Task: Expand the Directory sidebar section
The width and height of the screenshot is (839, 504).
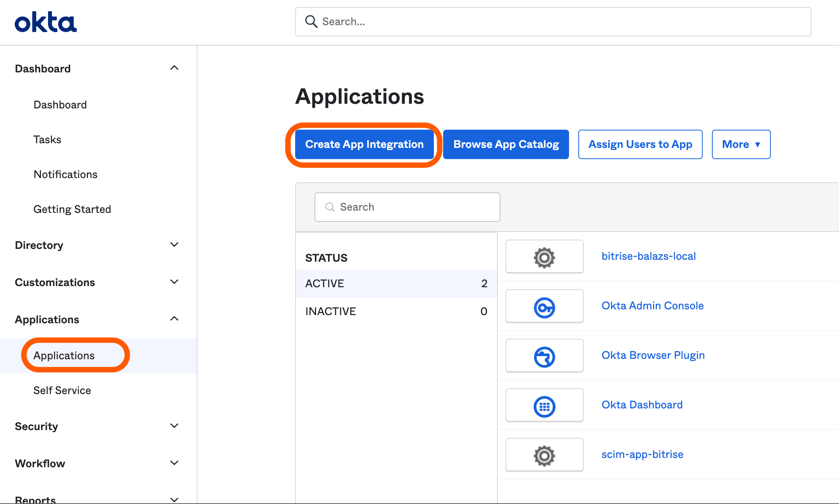Action: tap(174, 244)
